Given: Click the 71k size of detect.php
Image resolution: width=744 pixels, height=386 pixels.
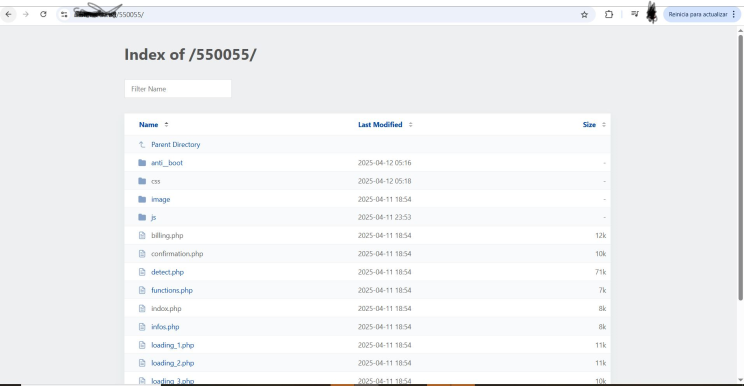Looking at the screenshot, I should point(601,272).
